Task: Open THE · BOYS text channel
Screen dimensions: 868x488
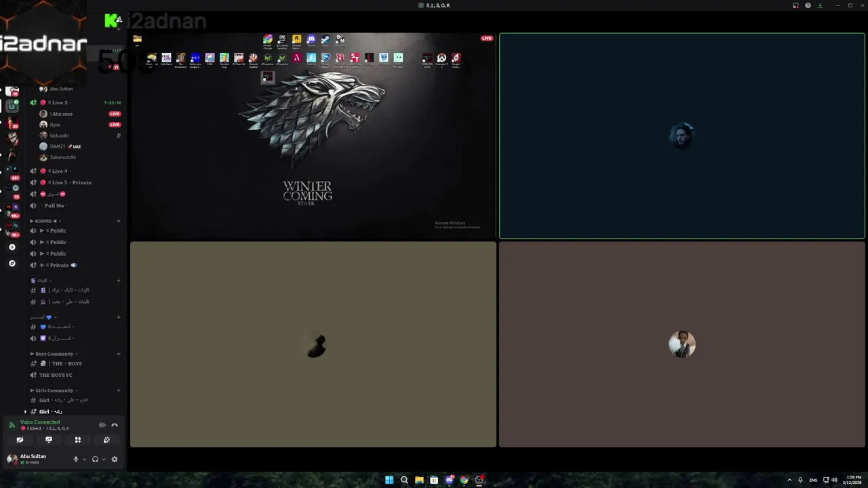Action: (75, 363)
